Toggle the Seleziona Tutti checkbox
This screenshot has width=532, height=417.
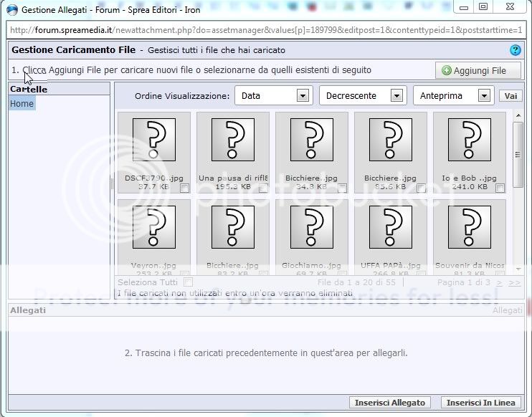188,282
